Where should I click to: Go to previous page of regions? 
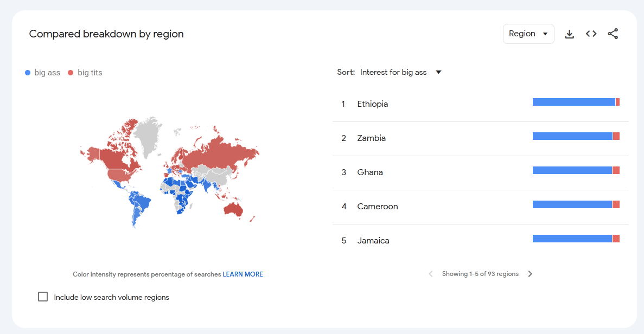(431, 274)
